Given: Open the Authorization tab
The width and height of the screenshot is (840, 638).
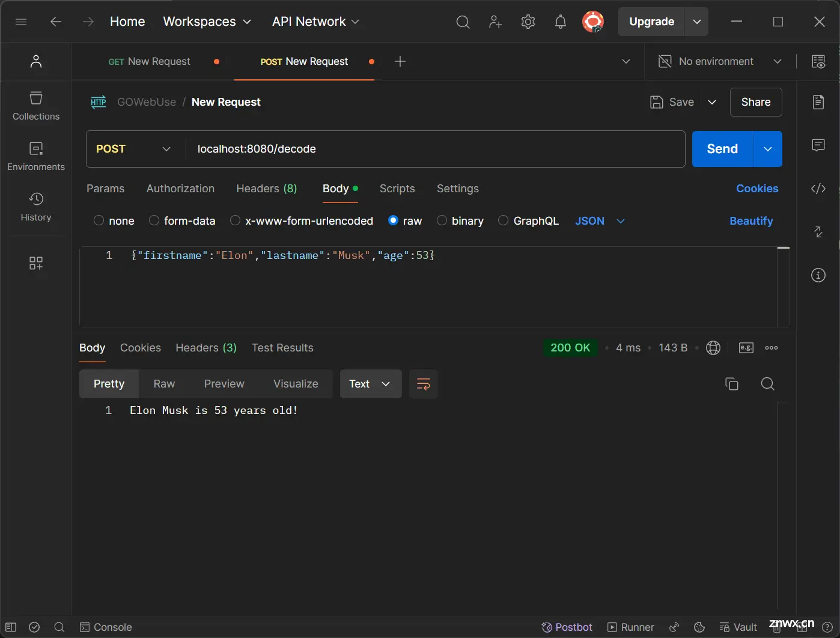Looking at the screenshot, I should coord(180,189).
